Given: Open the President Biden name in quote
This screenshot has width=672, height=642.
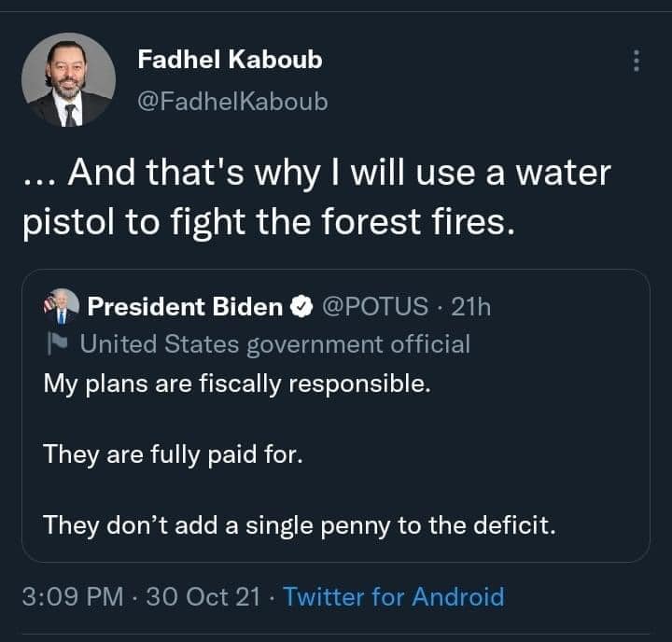Looking at the screenshot, I should click(x=185, y=306).
